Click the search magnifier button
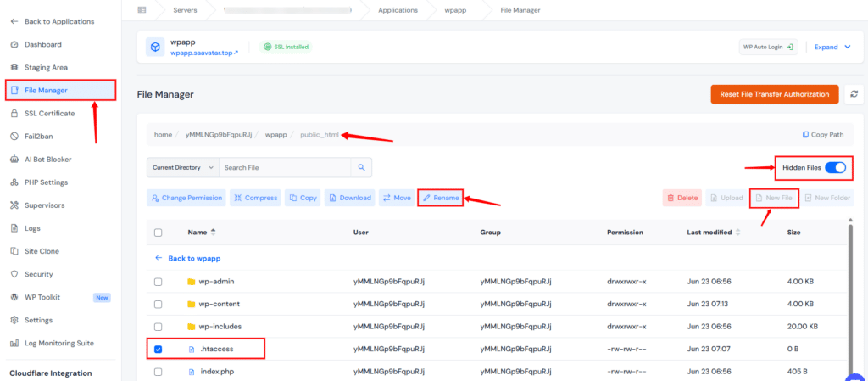 [361, 167]
